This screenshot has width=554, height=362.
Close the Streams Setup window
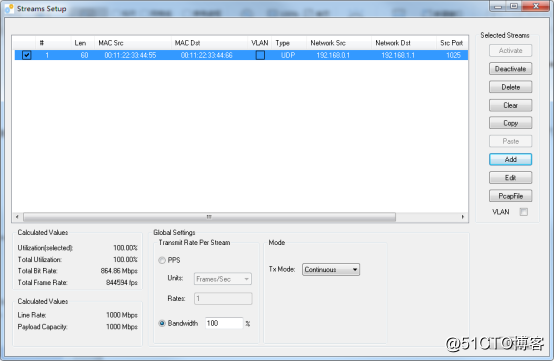[536, 6]
